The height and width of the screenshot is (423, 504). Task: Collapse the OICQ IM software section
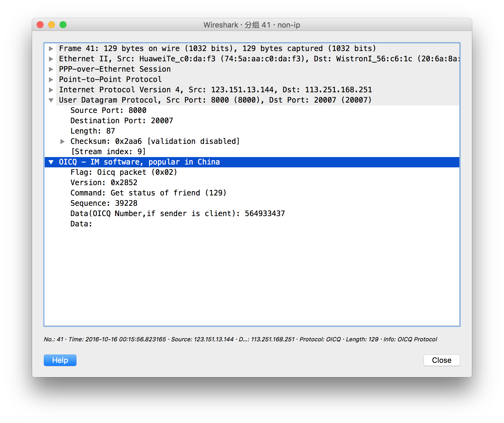pos(51,162)
